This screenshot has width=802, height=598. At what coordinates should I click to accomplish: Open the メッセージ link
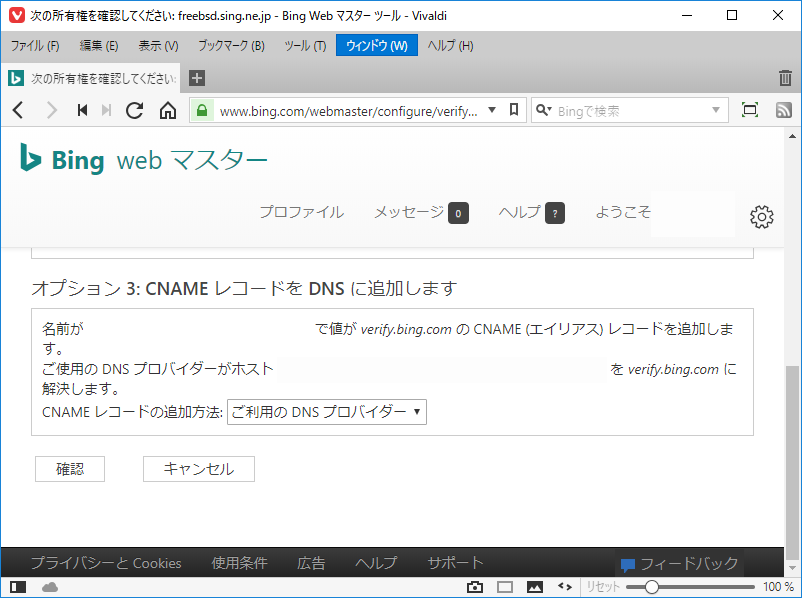pyautogui.click(x=409, y=212)
